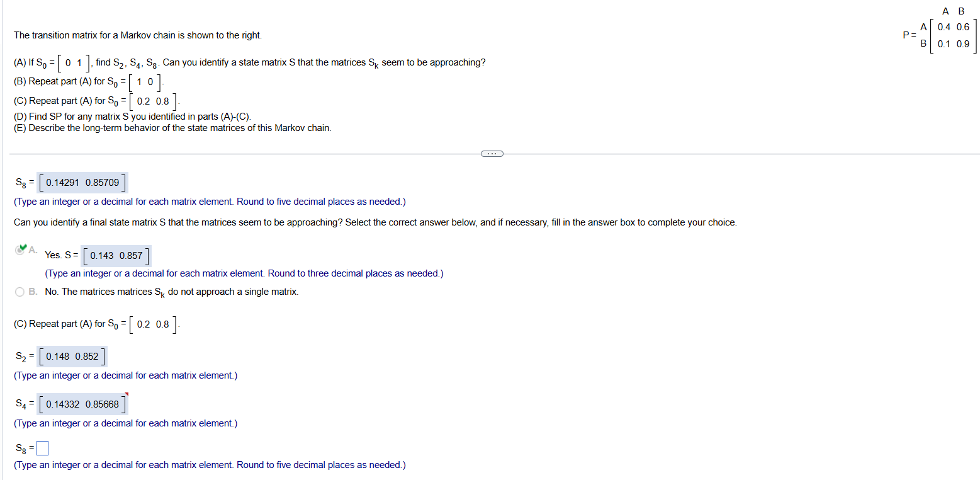Image resolution: width=980 pixels, height=480 pixels.
Task: Click the S4 answer box showing 0.14332 0.85668
Action: [82, 404]
